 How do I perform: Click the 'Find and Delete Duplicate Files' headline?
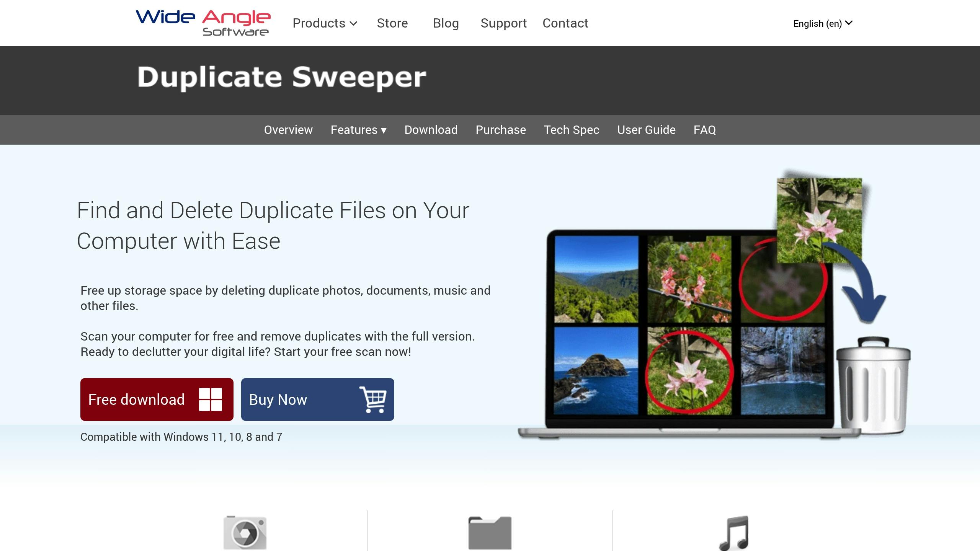(x=273, y=226)
